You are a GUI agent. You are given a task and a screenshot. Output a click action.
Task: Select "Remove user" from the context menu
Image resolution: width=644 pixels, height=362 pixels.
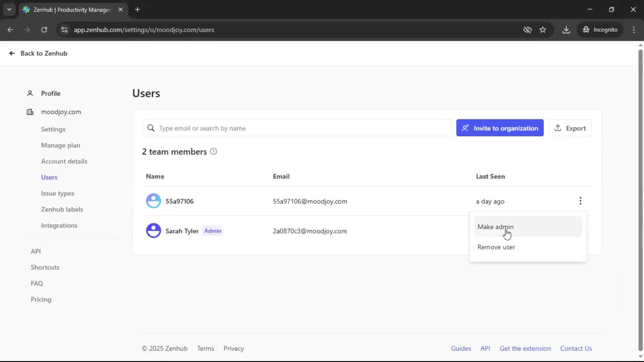[496, 247]
